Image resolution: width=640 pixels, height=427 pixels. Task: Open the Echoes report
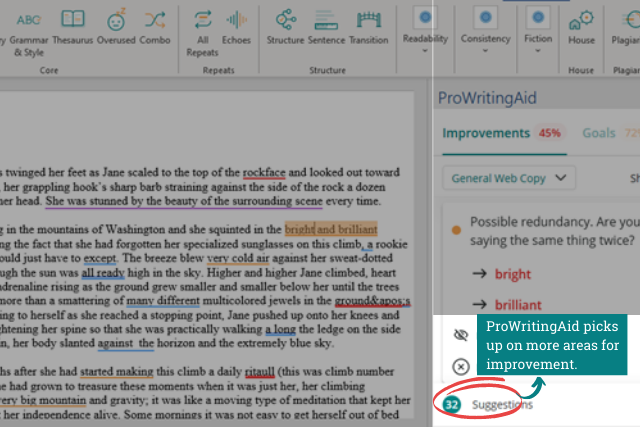tap(236, 27)
